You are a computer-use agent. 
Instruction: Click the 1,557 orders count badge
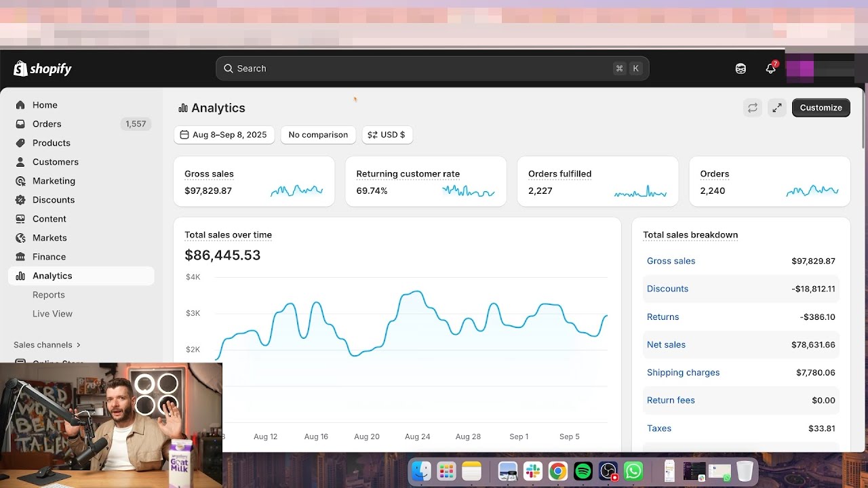(x=136, y=124)
